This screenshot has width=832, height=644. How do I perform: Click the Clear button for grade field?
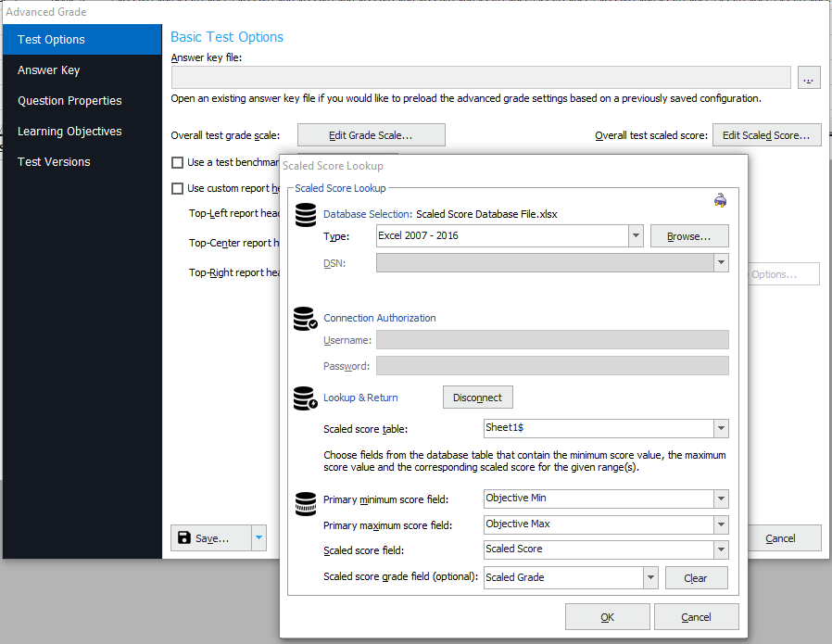coord(696,578)
